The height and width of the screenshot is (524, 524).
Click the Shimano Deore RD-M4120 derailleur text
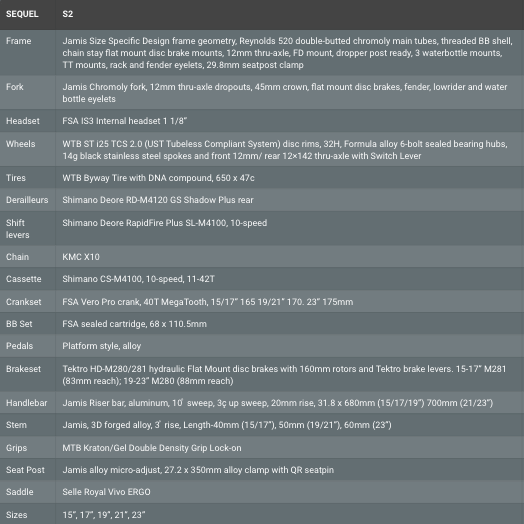coord(158,200)
